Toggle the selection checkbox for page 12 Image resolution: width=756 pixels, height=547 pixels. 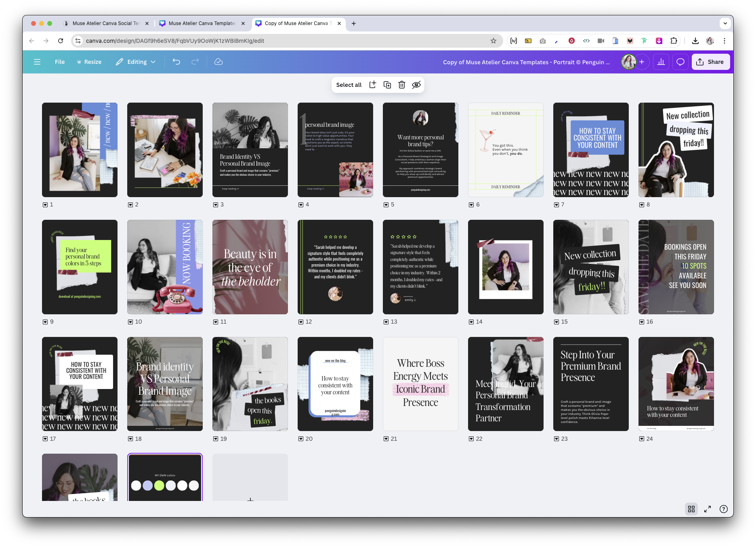coord(301,322)
